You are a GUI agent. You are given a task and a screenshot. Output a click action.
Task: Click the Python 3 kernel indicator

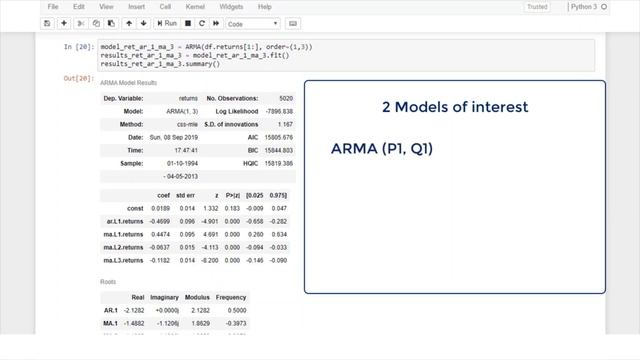point(584,7)
